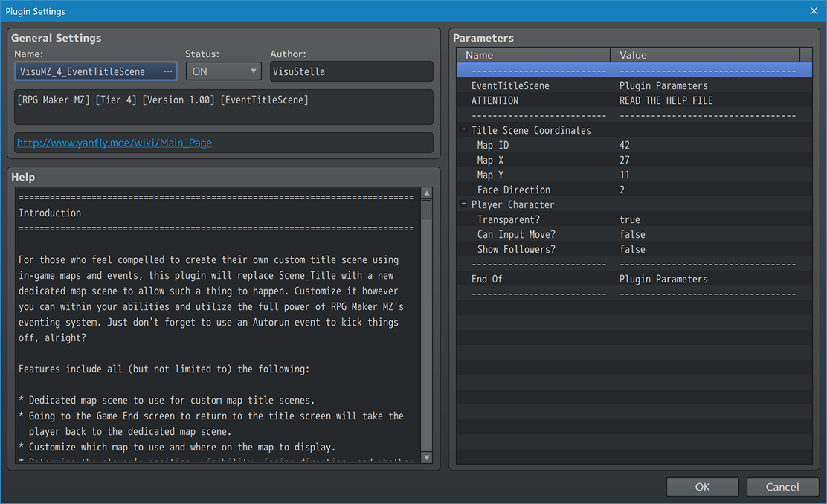Close the Plugin Settings dialog
The width and height of the screenshot is (827, 504).
(814, 11)
